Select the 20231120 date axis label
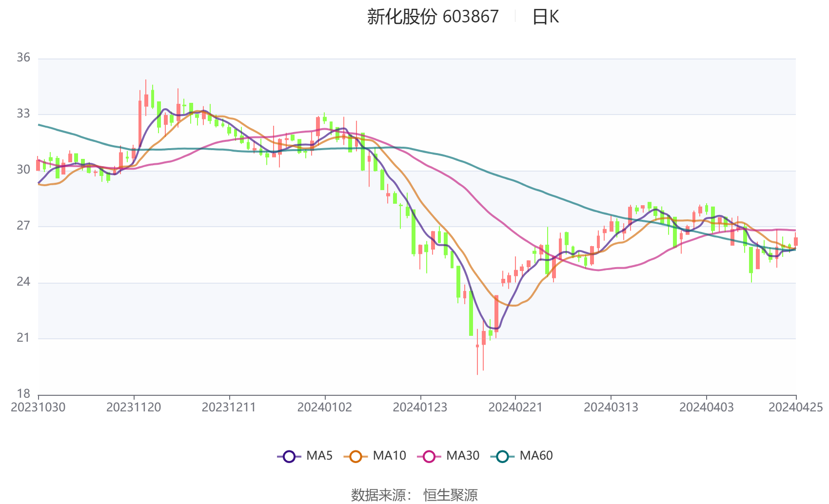The image size is (829, 504). [134, 407]
